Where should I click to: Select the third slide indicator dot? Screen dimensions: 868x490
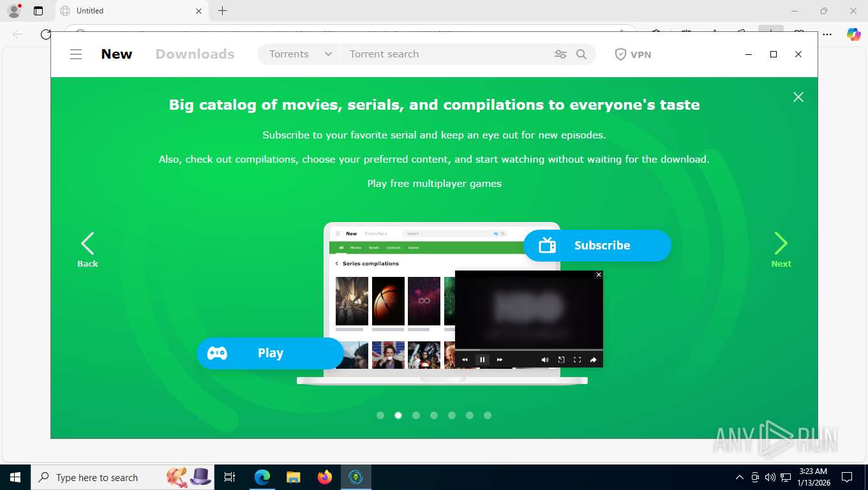coord(416,415)
